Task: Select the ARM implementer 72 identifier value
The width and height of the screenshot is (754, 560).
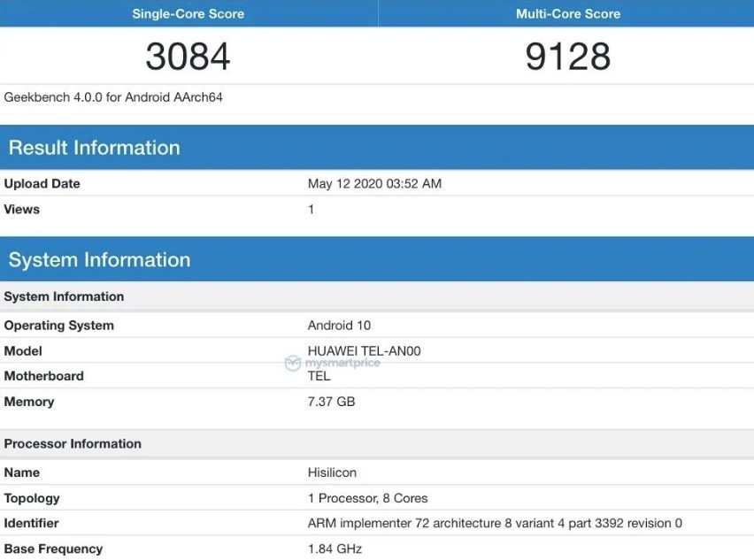Action: (x=495, y=524)
